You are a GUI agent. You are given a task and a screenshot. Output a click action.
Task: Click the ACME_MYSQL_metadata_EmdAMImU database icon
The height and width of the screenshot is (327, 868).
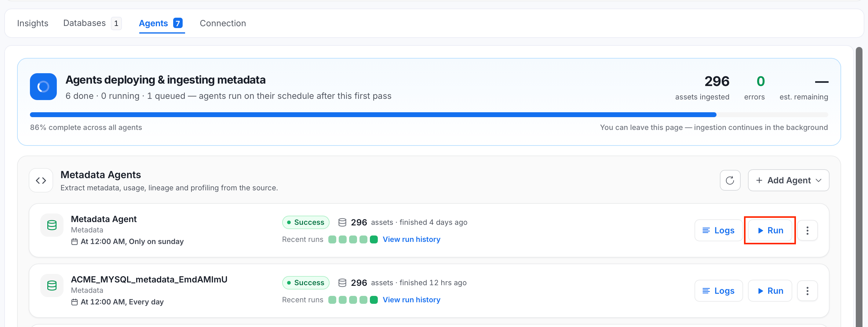click(x=52, y=286)
